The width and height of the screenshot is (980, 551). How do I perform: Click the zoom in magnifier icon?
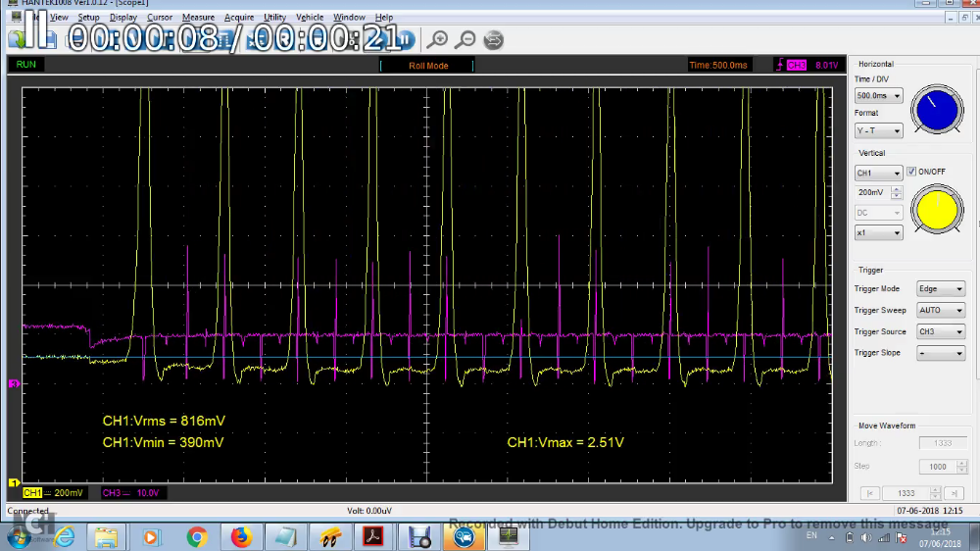[x=438, y=39]
